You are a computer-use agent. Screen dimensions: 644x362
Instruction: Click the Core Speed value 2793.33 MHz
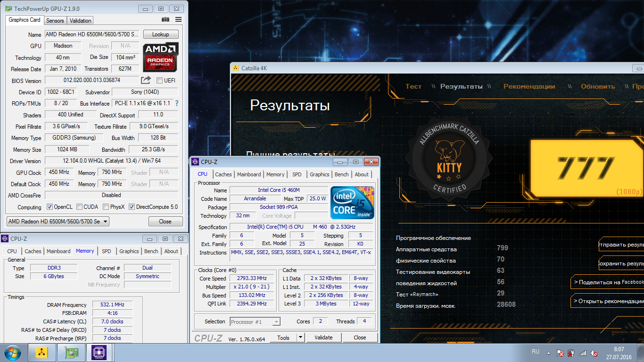point(252,279)
